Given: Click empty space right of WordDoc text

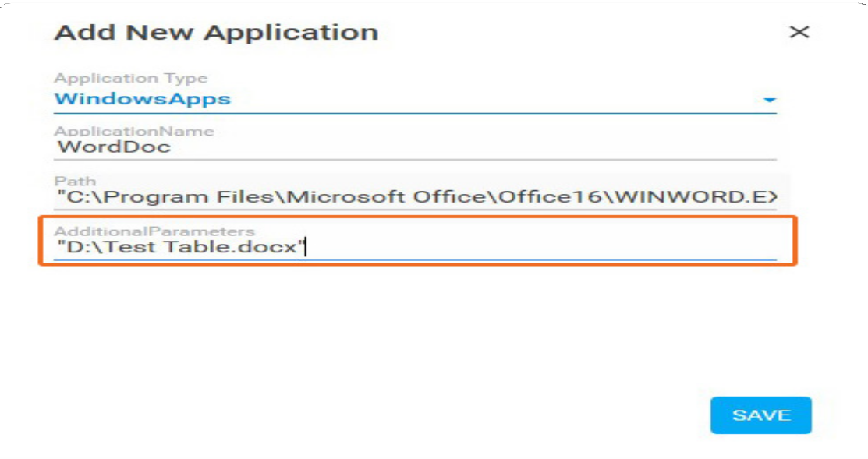Looking at the screenshot, I should coord(470,147).
